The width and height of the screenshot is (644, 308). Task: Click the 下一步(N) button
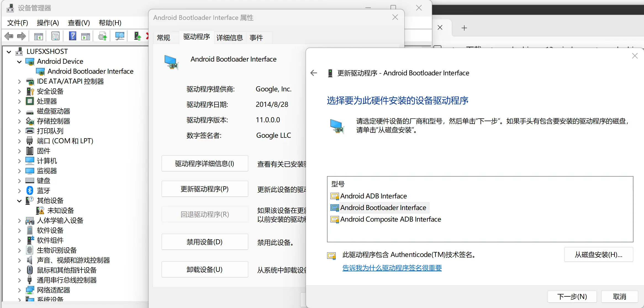pyautogui.click(x=572, y=296)
